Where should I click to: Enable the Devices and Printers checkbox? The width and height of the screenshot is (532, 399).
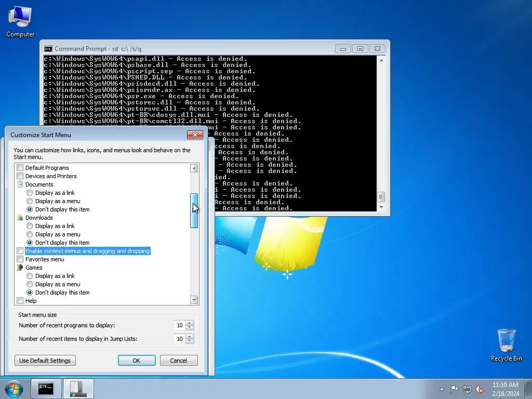[x=20, y=176]
